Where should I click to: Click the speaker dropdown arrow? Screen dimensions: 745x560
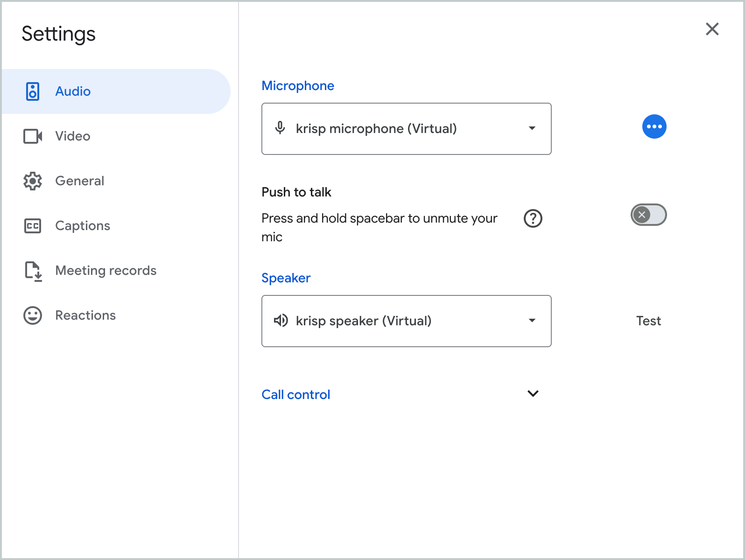[532, 320]
